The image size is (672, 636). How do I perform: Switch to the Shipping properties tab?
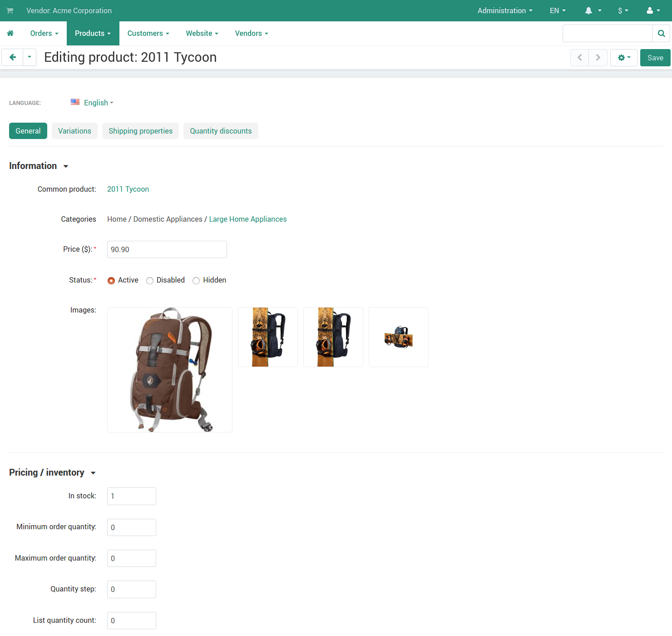140,131
